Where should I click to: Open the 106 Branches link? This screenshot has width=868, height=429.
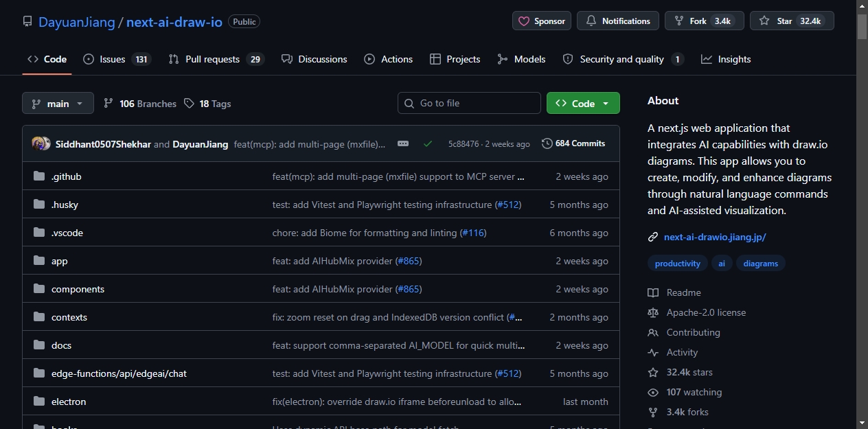tap(140, 104)
